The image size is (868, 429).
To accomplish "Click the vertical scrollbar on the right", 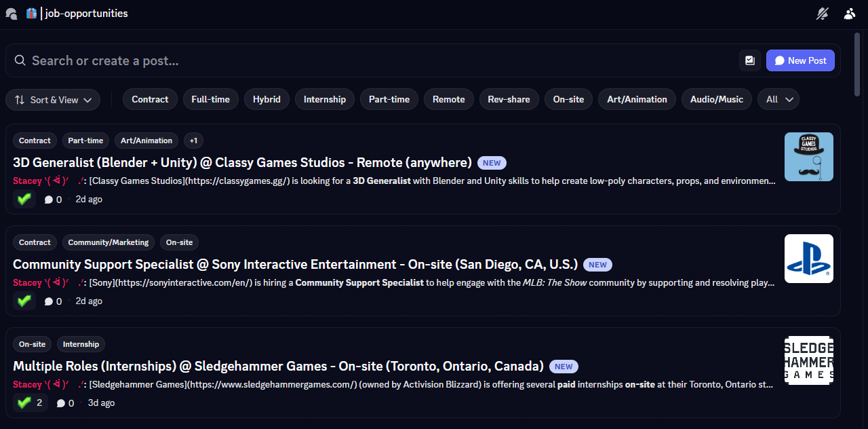I will [x=859, y=68].
